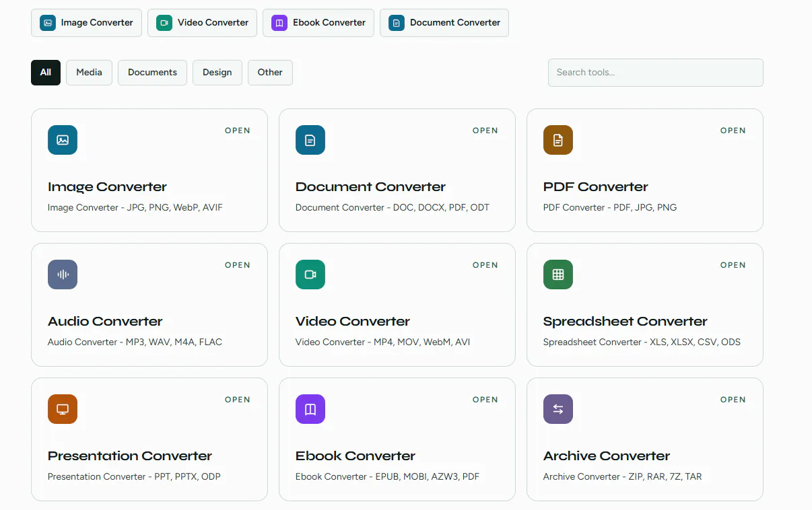Image resolution: width=812 pixels, height=510 pixels.
Task: Switch to the Other filter tab
Action: coord(270,73)
